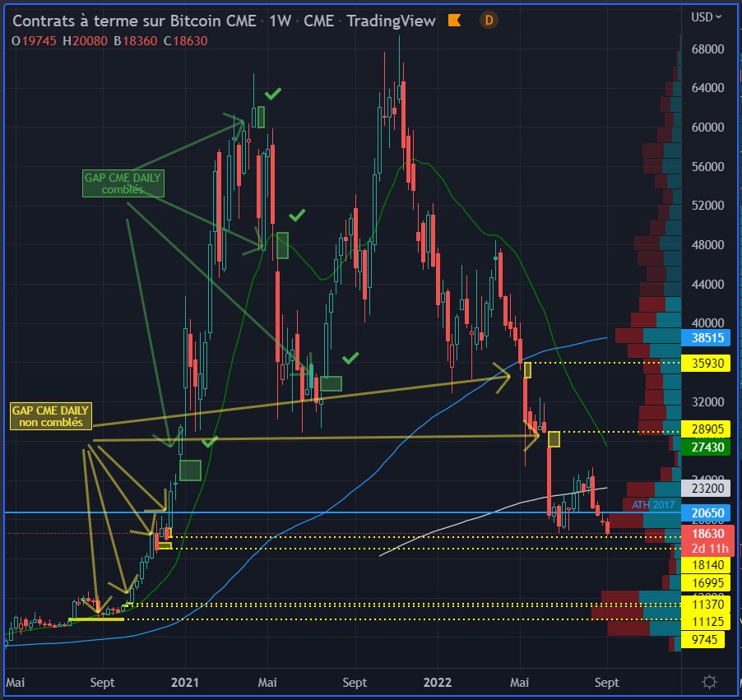The width and height of the screenshot is (742, 700).
Task: Click the open value O19745
Action: pyautogui.click(x=34, y=41)
